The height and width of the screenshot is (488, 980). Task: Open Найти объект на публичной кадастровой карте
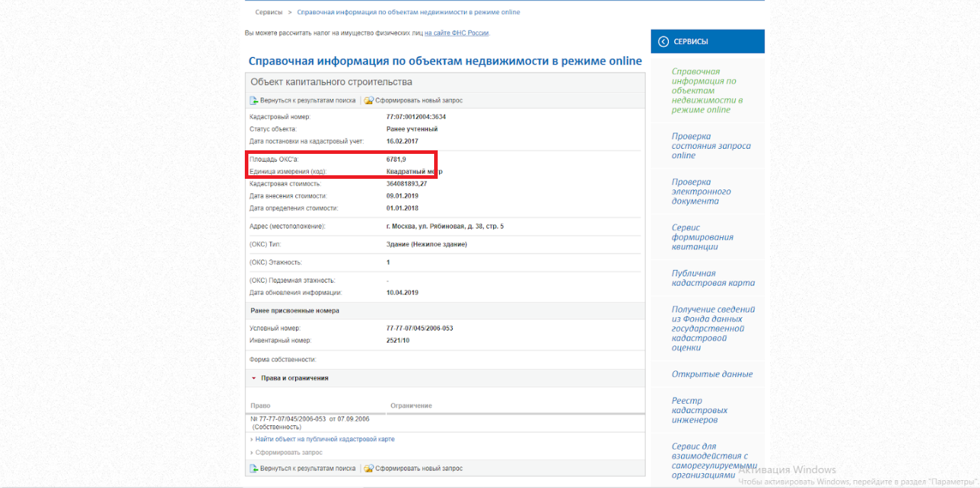coord(325,439)
